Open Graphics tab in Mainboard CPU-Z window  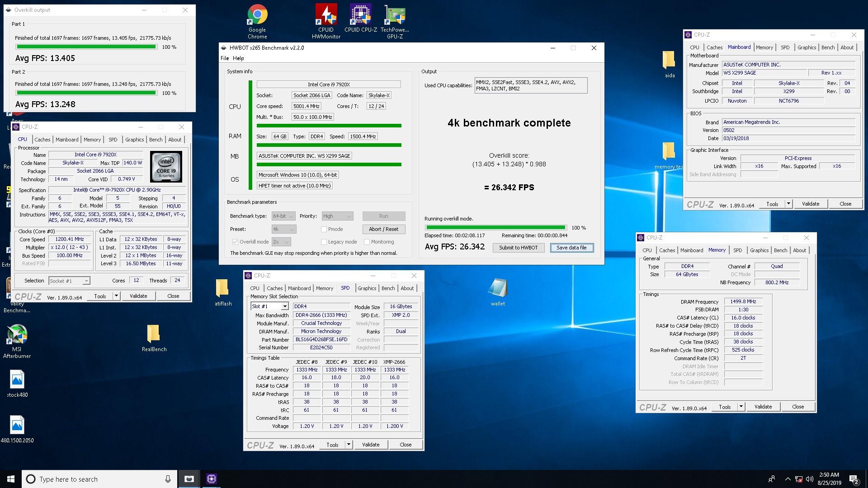click(x=807, y=47)
